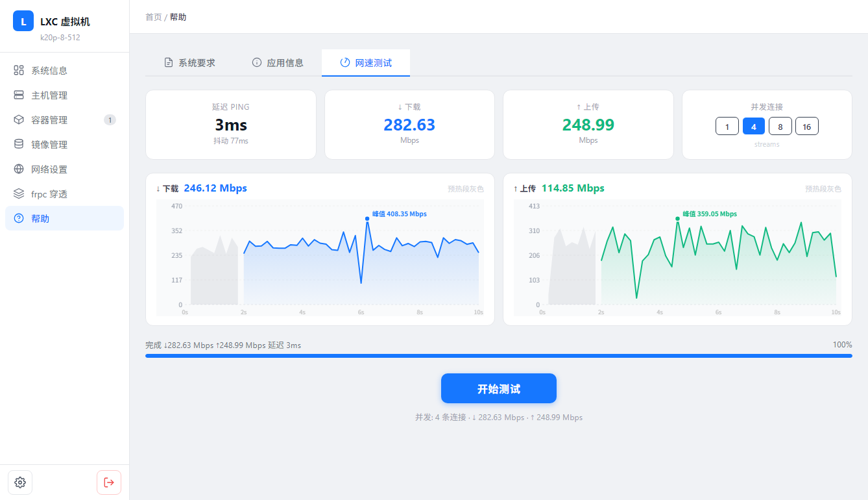Navigate to 网络设置
Screen dimensions: 868x500
(x=64, y=169)
